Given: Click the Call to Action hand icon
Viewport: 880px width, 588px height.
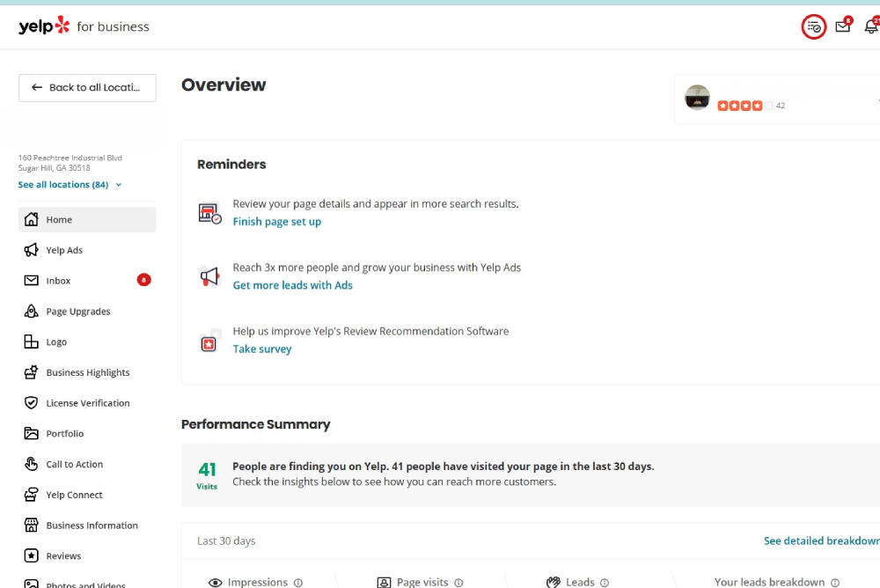Looking at the screenshot, I should point(32,464).
